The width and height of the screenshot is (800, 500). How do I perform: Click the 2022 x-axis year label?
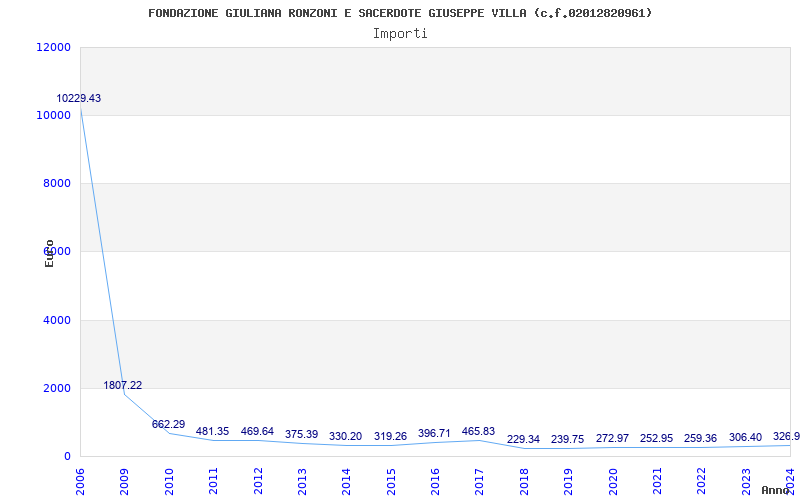pyautogui.click(x=702, y=482)
